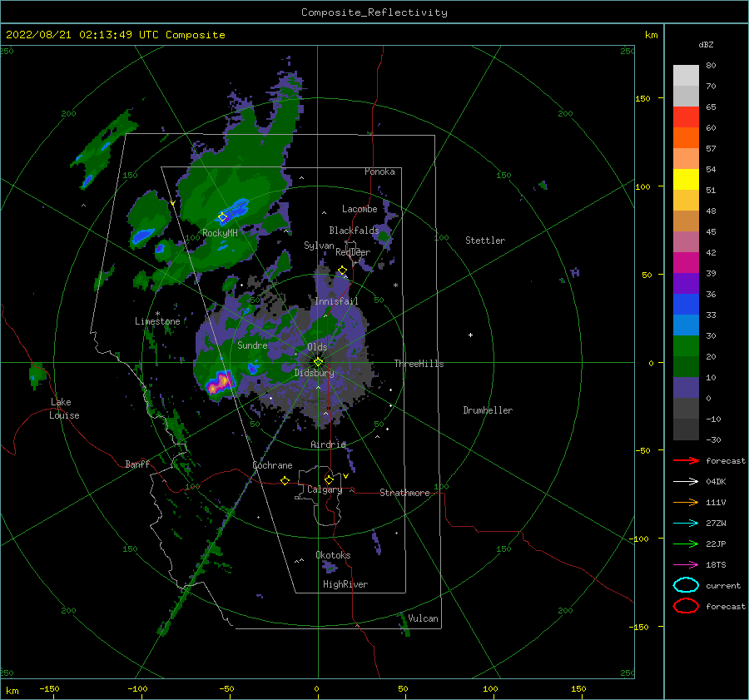
Task: Click the dBZ legend heading
Action: [x=706, y=45]
